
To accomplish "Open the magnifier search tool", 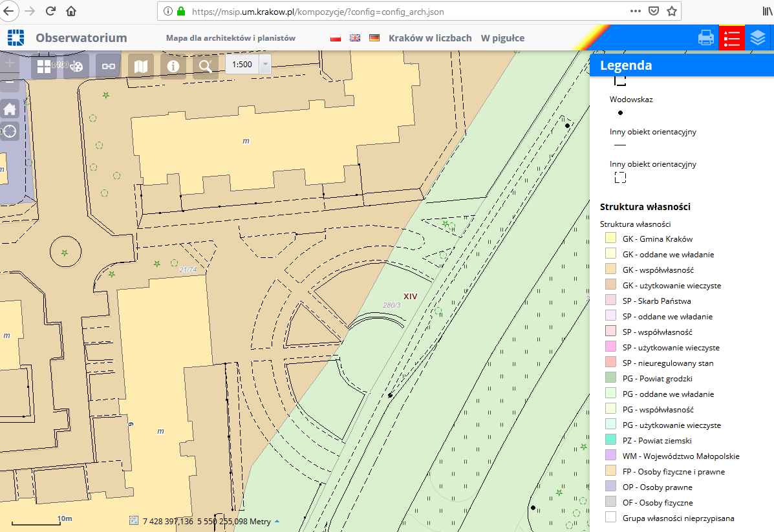I will [x=206, y=66].
